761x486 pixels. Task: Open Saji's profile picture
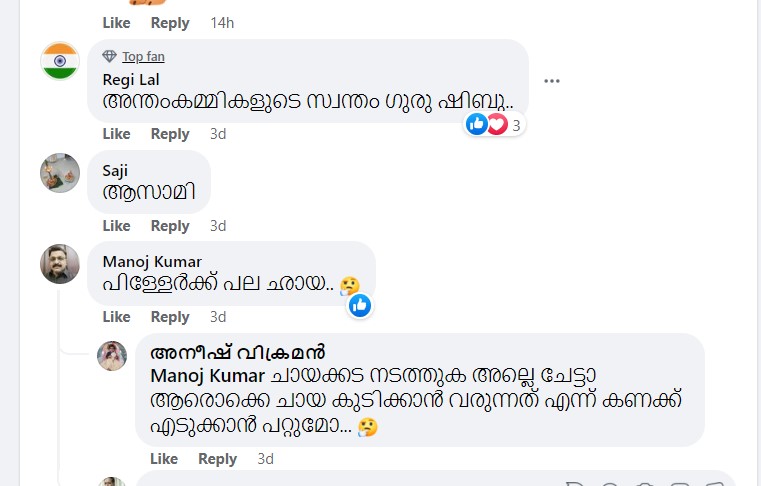coord(60,173)
